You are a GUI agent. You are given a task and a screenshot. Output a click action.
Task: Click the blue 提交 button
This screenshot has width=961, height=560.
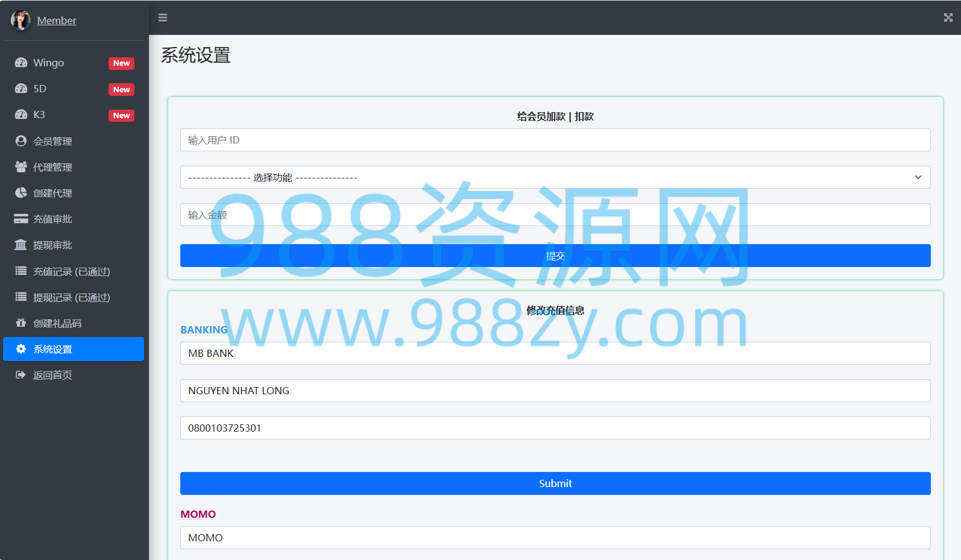[555, 256]
